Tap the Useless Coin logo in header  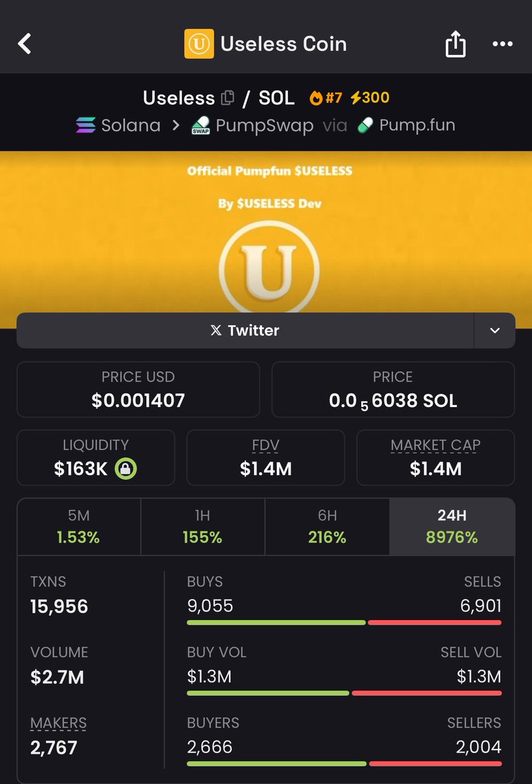(199, 44)
